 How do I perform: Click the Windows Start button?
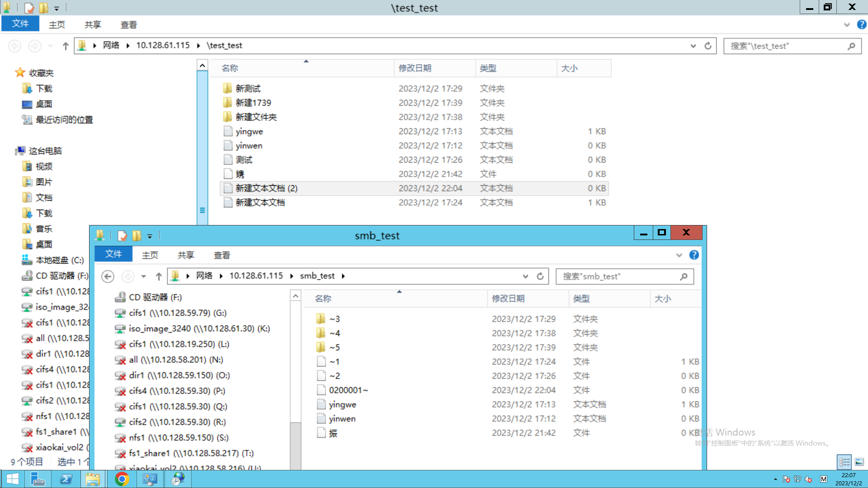[x=13, y=479]
